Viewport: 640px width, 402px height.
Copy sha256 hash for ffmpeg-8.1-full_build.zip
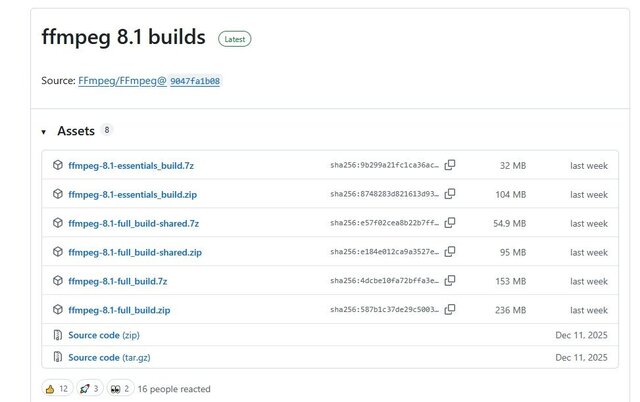click(x=450, y=310)
